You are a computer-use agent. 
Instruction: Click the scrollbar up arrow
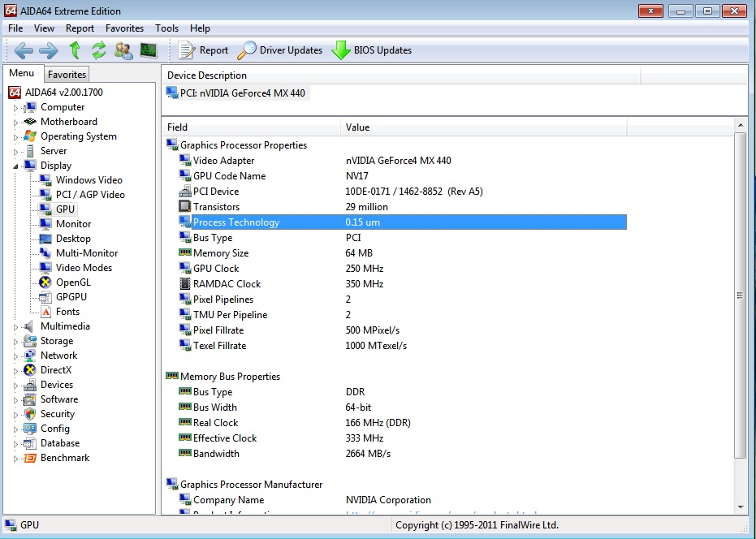pyautogui.click(x=741, y=125)
